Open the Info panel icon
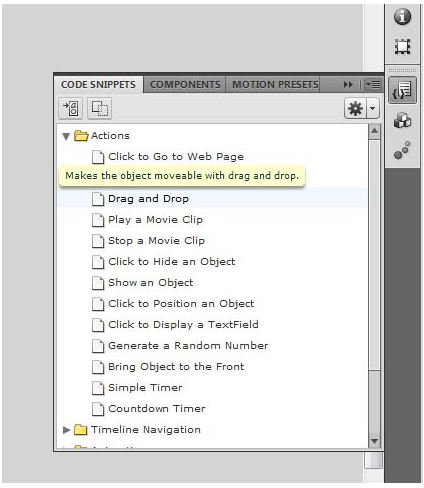The height and width of the screenshot is (488, 424). [402, 16]
